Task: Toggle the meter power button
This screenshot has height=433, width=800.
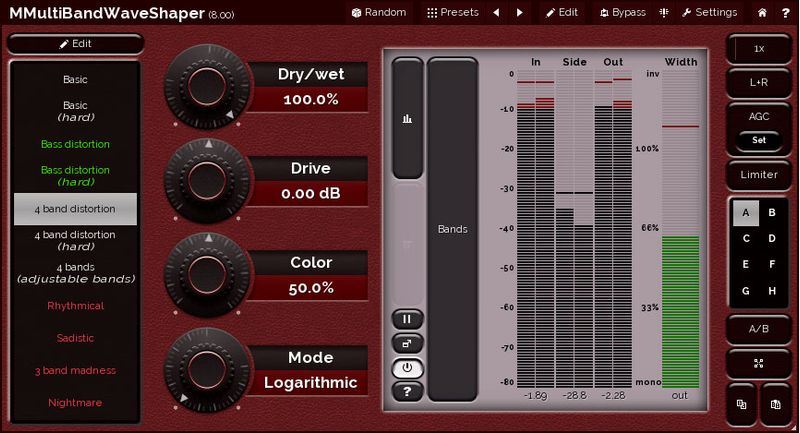Action: (407, 368)
